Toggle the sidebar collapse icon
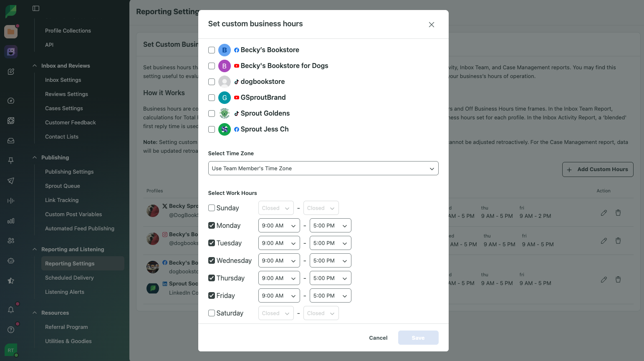 click(x=36, y=8)
